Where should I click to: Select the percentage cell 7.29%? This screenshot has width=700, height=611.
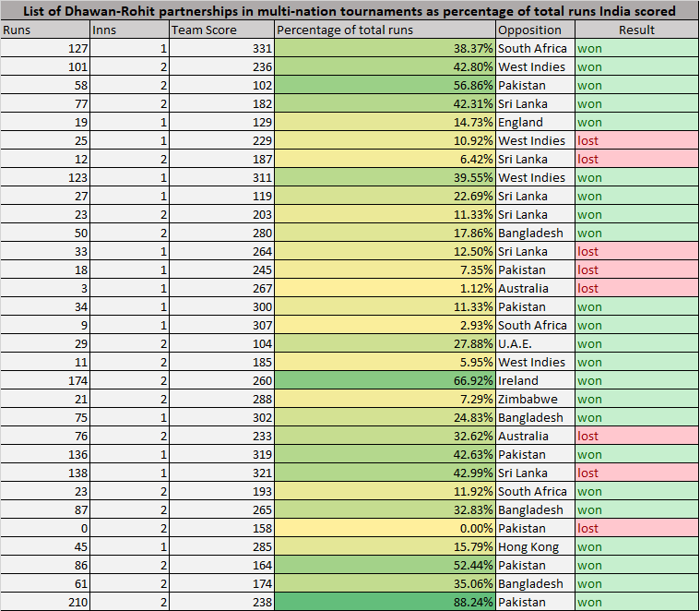coord(385,399)
